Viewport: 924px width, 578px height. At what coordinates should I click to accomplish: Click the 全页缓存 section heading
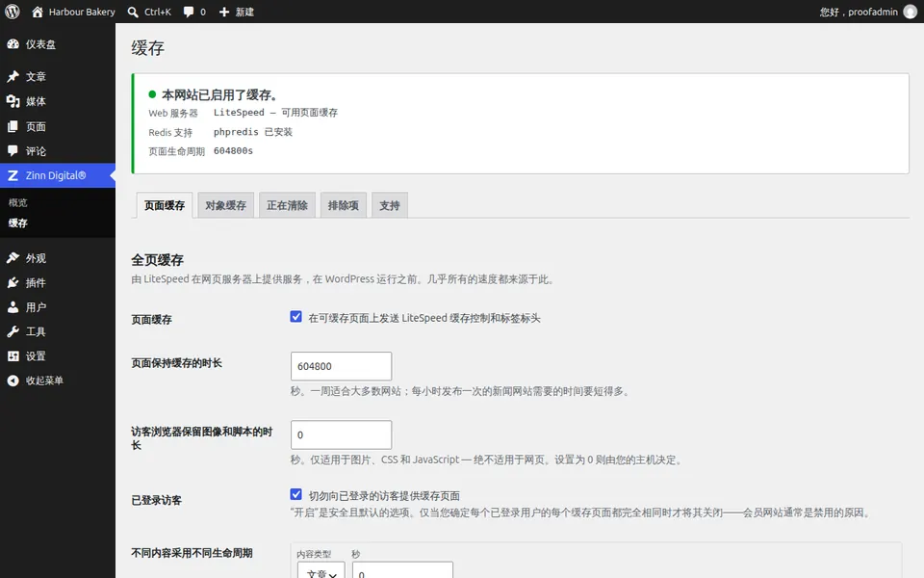pos(157,260)
